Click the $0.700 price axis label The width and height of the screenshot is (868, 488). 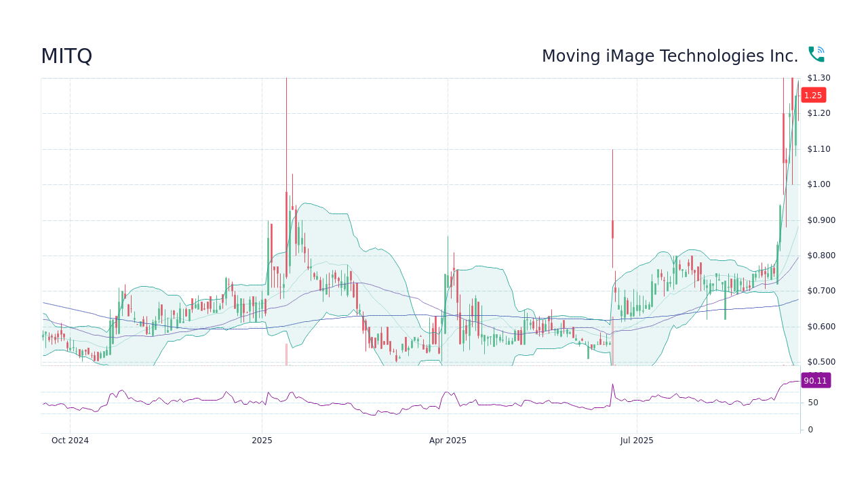pos(820,291)
